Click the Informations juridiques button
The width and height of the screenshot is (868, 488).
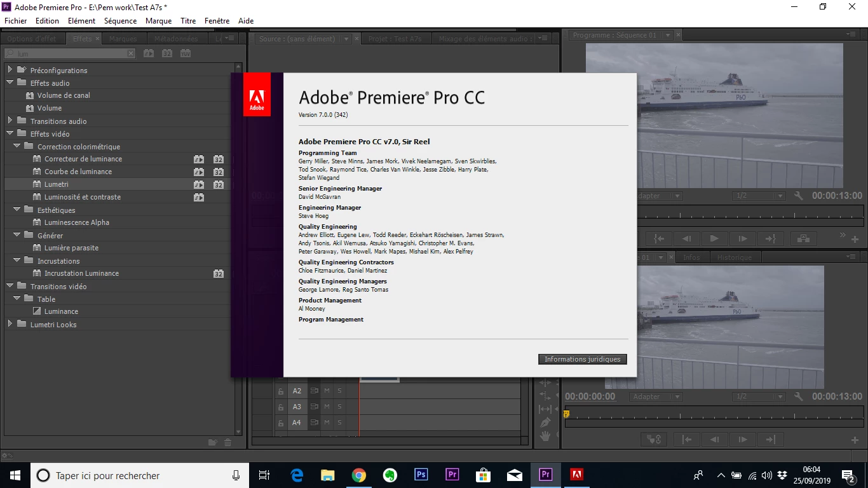[x=583, y=359]
